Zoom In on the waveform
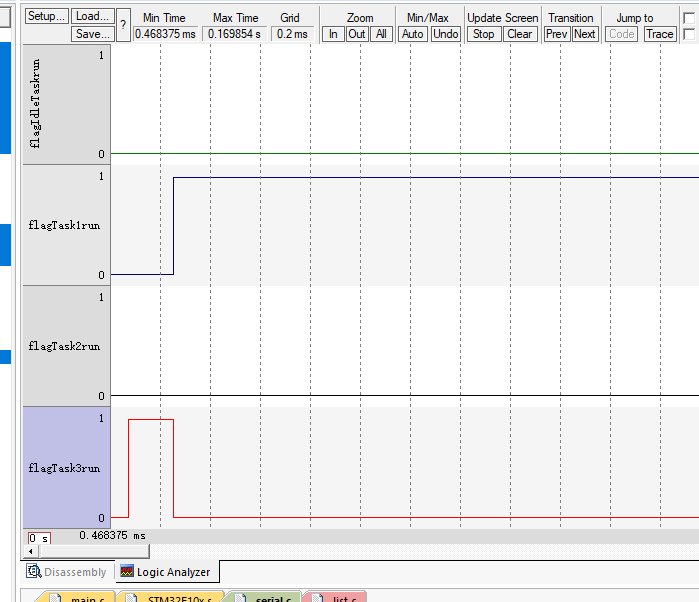 (x=333, y=34)
